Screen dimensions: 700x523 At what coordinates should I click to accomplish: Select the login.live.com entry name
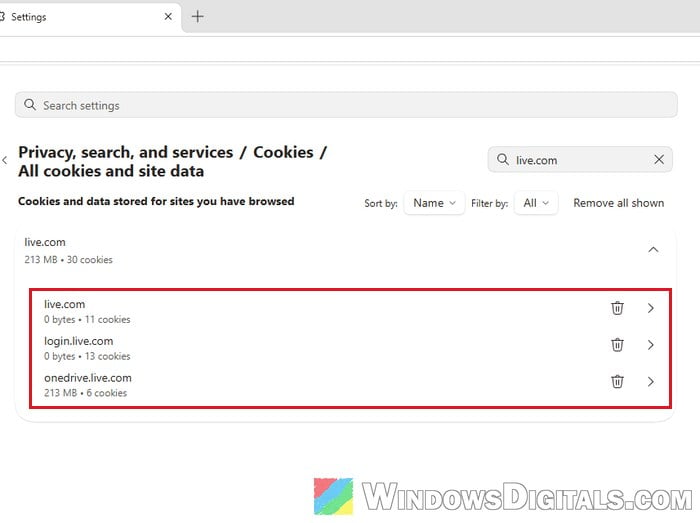coord(79,341)
